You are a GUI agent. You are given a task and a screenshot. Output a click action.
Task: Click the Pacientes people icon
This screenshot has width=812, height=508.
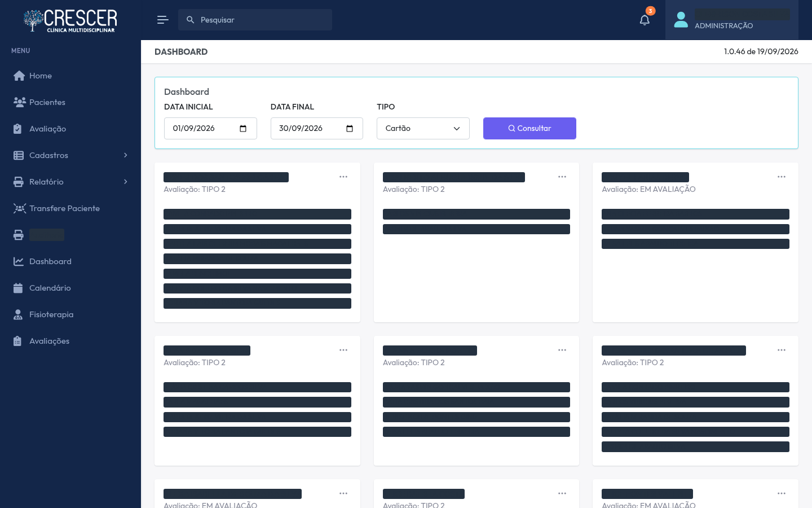19,102
